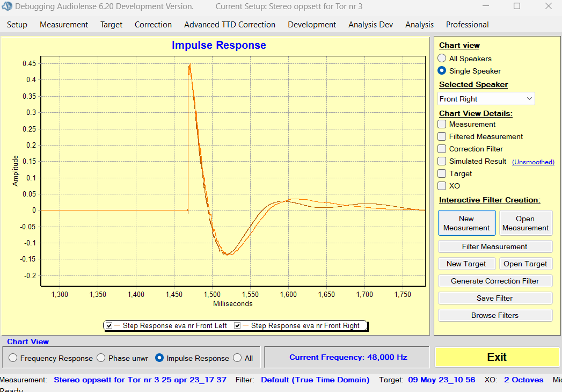Click the Interactive Filter Creation heading
Viewport: 562px width, 392px height.
(x=490, y=200)
